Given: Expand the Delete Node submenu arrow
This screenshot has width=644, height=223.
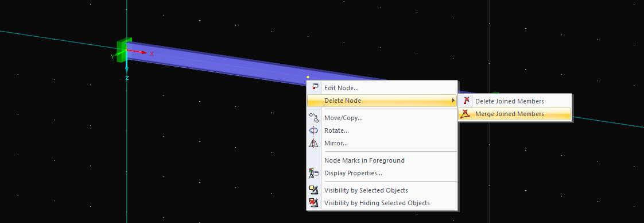Looking at the screenshot, I should click(x=453, y=101).
